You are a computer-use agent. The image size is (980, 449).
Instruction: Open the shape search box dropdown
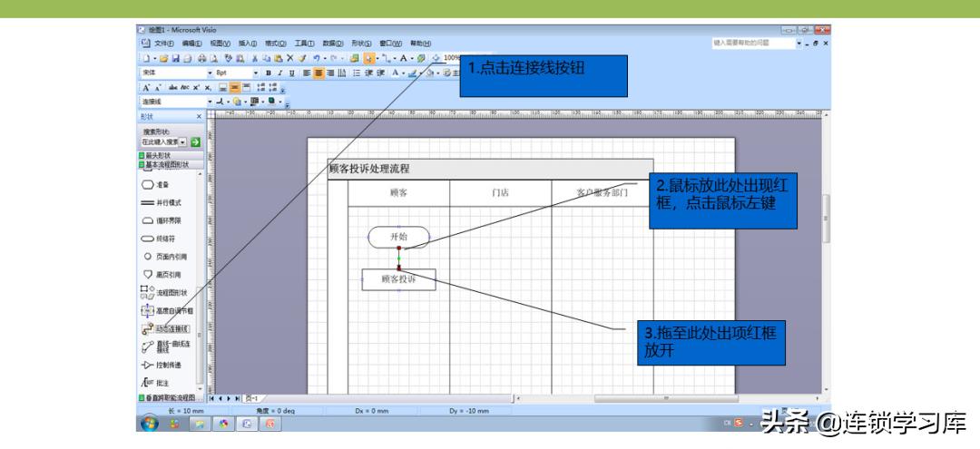(x=183, y=142)
